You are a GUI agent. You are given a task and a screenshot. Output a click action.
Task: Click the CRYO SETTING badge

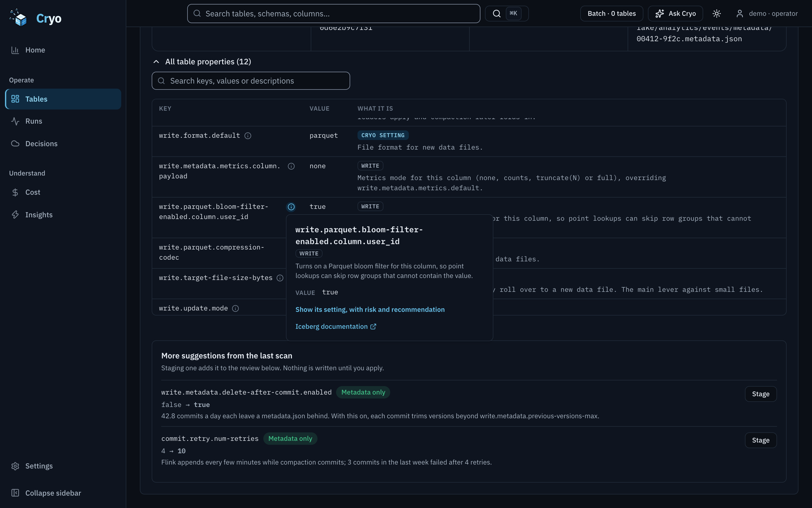[383, 135]
